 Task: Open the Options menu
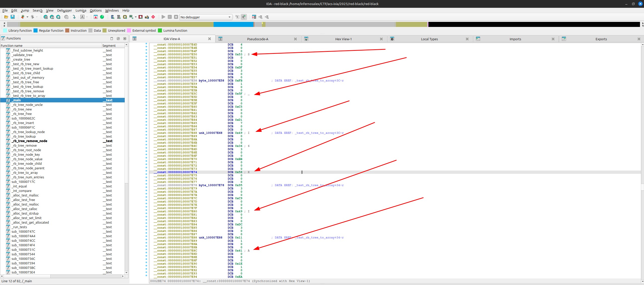(96, 10)
